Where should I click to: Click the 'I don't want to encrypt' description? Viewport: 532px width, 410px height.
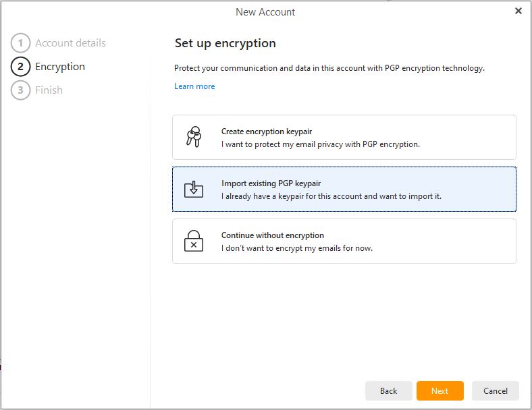(x=297, y=248)
